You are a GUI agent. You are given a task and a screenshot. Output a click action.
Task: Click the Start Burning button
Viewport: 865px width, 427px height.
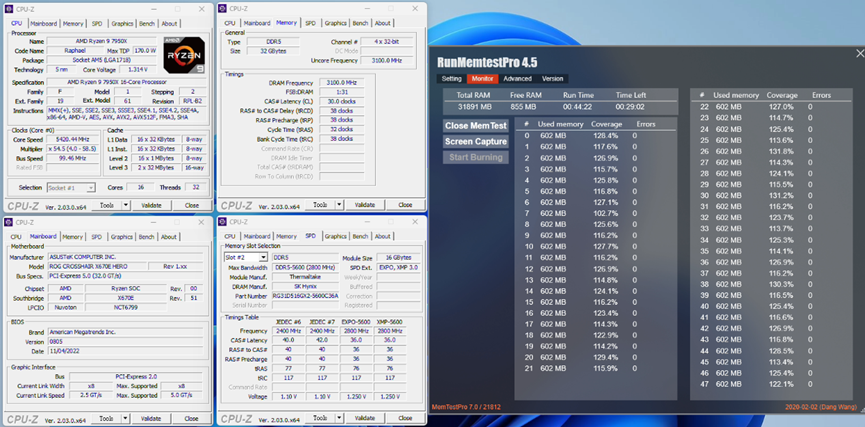pyautogui.click(x=476, y=158)
